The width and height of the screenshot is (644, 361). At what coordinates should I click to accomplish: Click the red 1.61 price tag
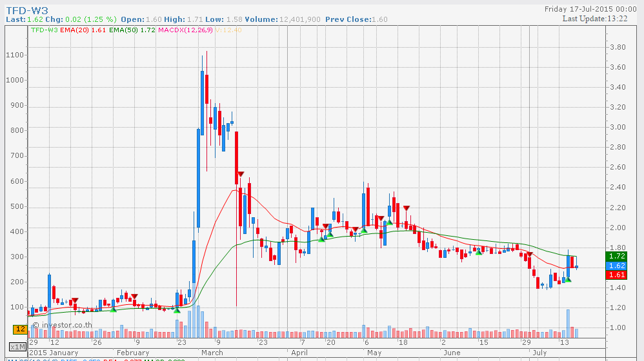[616, 275]
